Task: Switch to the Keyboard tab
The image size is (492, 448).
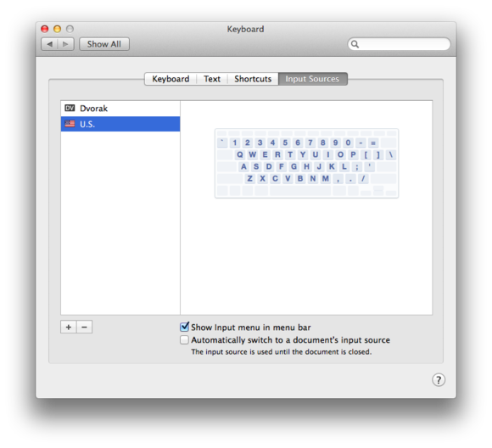Action: pos(171,79)
